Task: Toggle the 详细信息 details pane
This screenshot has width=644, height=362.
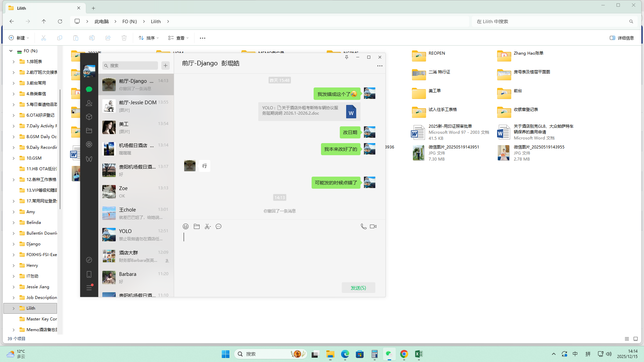Action: tap(622, 38)
